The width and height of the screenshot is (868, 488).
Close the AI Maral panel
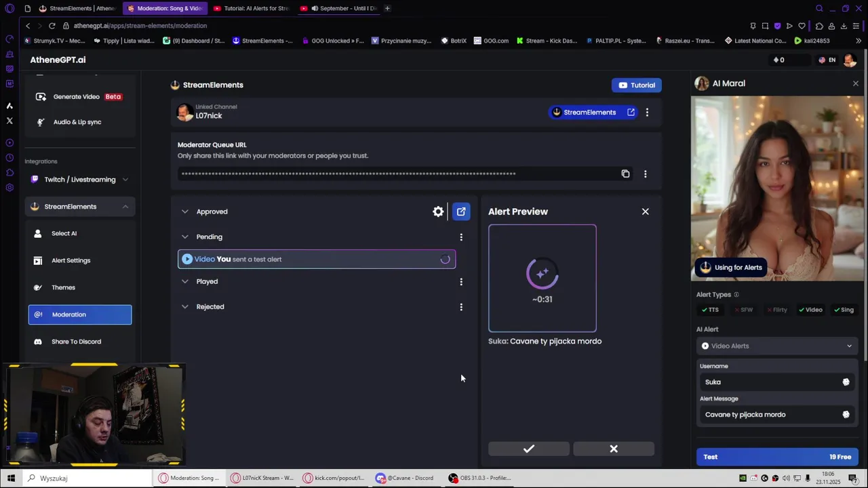click(855, 83)
